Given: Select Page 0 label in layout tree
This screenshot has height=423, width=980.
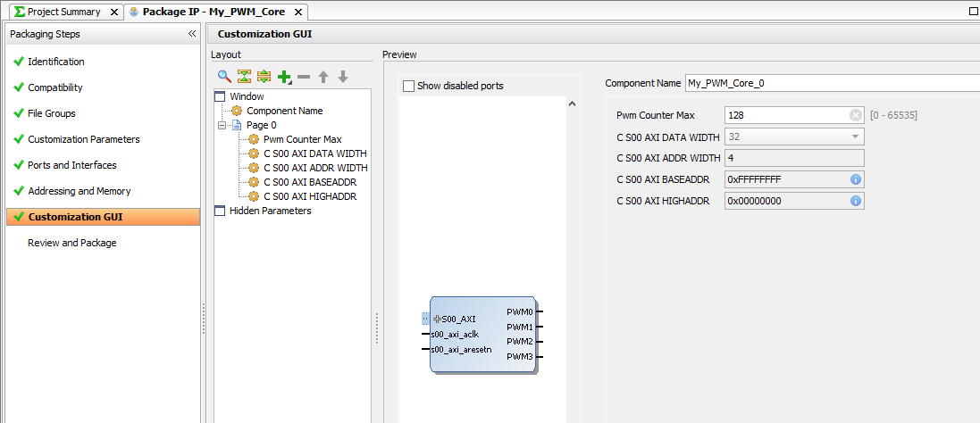Looking at the screenshot, I should [x=261, y=126].
